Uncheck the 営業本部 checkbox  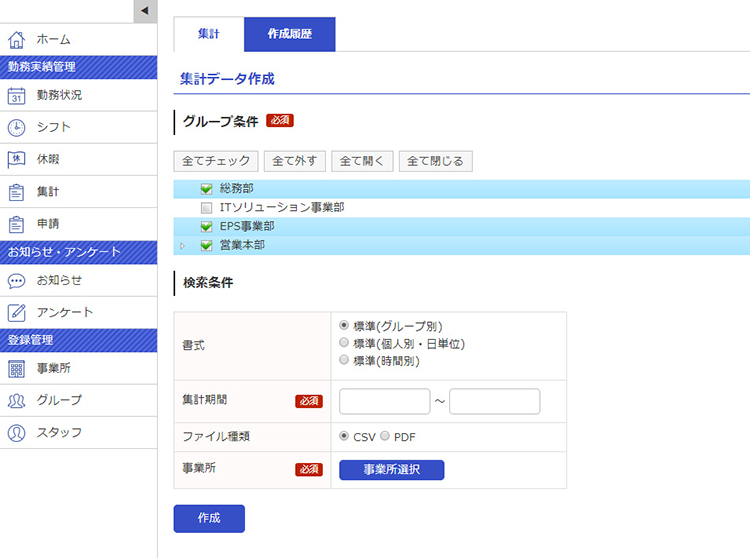click(x=206, y=245)
